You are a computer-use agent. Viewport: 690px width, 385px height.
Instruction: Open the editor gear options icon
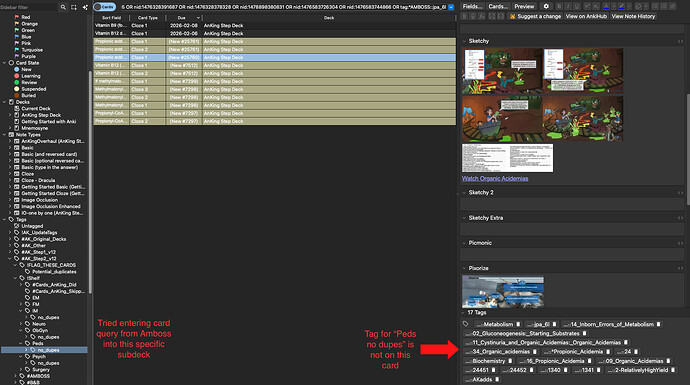click(546, 6)
